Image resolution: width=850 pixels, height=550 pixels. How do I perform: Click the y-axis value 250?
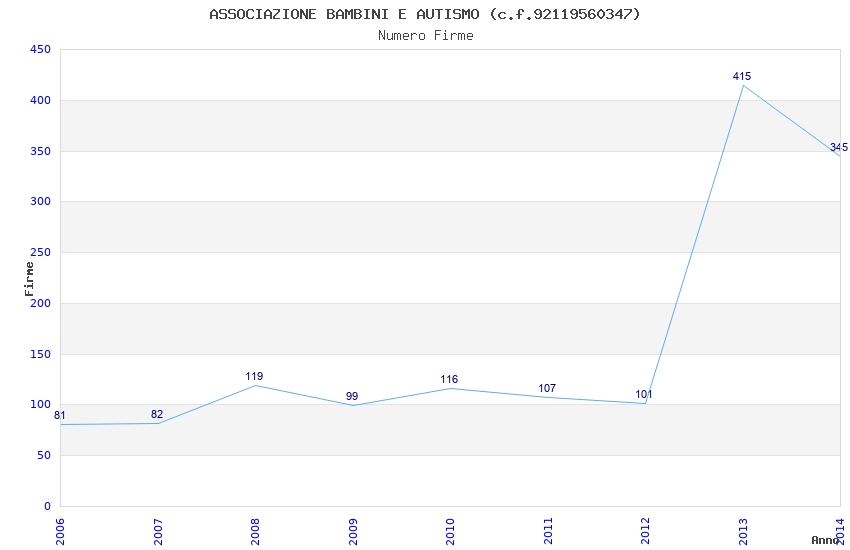coord(40,253)
